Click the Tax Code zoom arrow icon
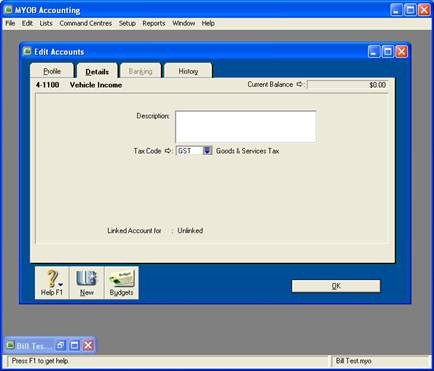 (x=168, y=151)
